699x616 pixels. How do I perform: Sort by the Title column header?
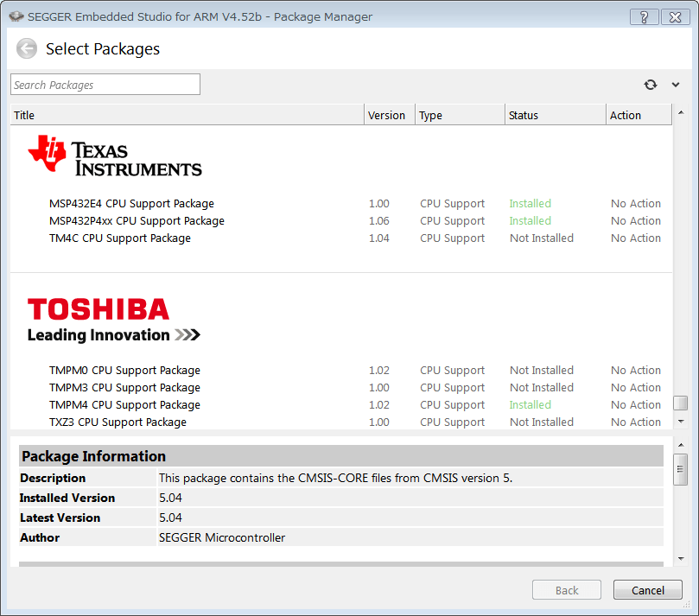tap(186, 115)
